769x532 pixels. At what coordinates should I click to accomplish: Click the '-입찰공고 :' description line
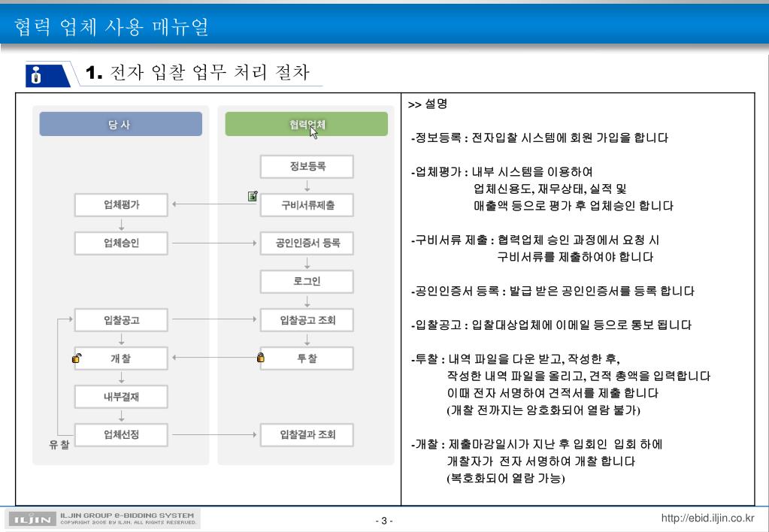tap(551, 325)
